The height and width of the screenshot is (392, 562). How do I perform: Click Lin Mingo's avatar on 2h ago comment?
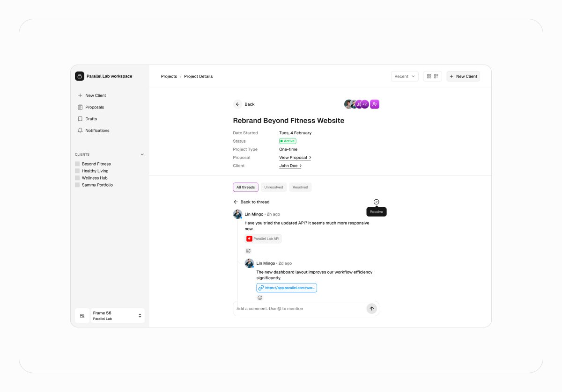237,214
